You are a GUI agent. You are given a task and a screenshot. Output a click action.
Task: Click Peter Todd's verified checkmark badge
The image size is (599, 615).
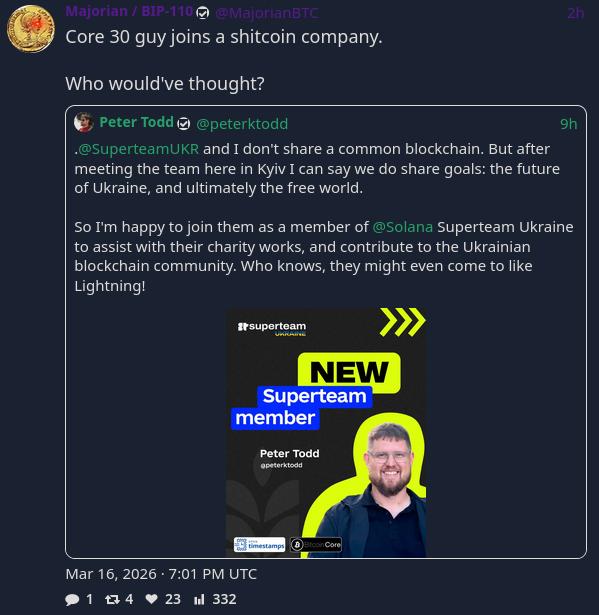(184, 124)
